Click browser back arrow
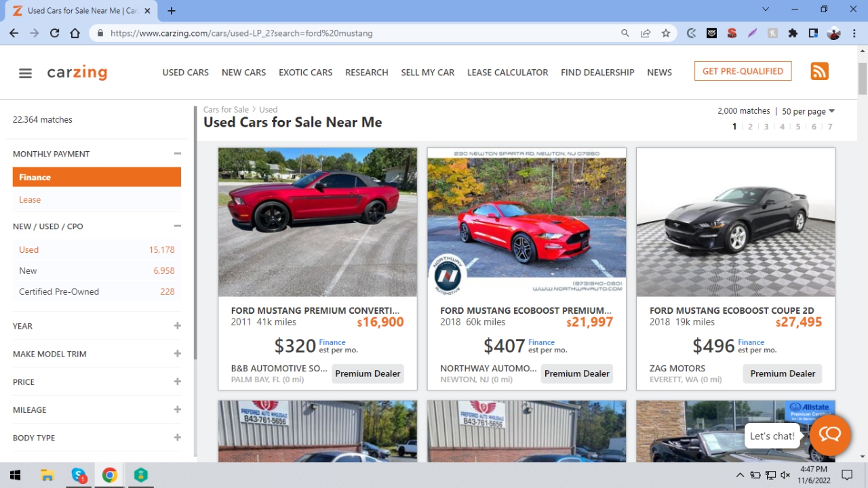 click(14, 33)
